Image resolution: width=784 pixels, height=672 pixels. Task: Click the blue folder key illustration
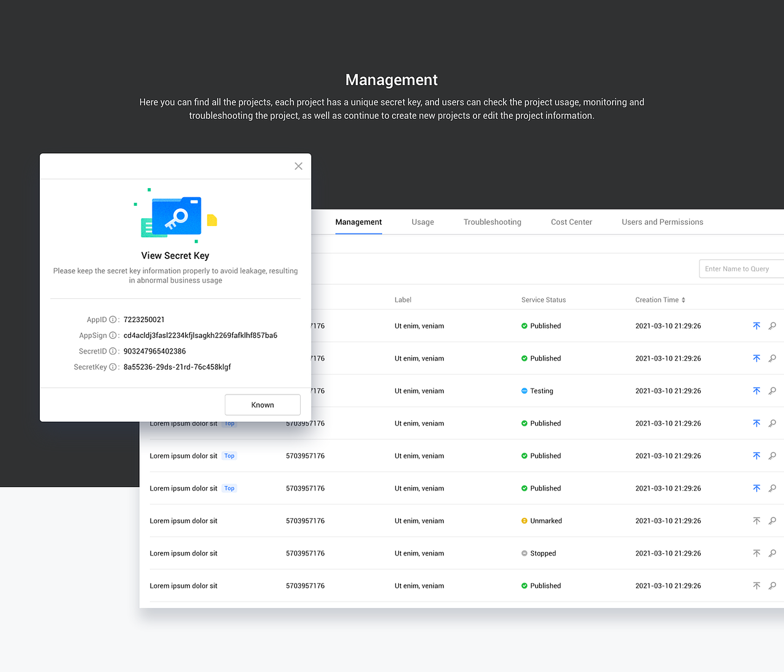[x=176, y=216]
